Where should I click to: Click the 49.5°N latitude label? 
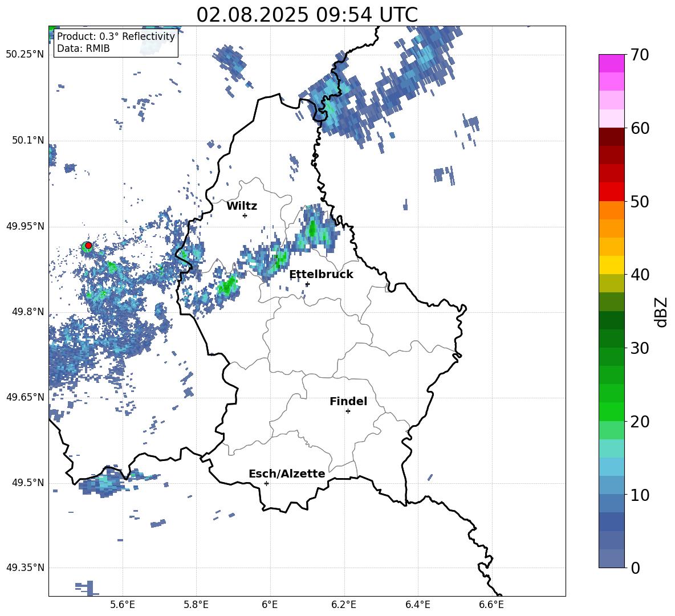(x=28, y=483)
